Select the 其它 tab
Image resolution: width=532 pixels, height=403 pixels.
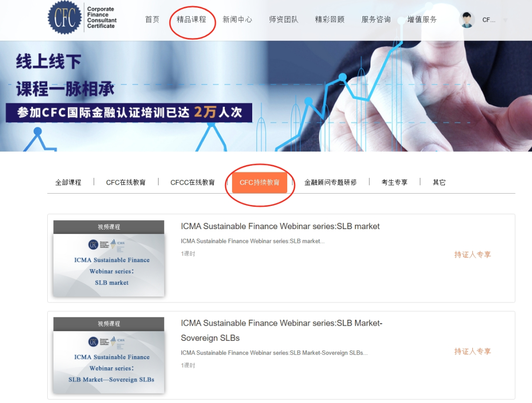(x=439, y=182)
